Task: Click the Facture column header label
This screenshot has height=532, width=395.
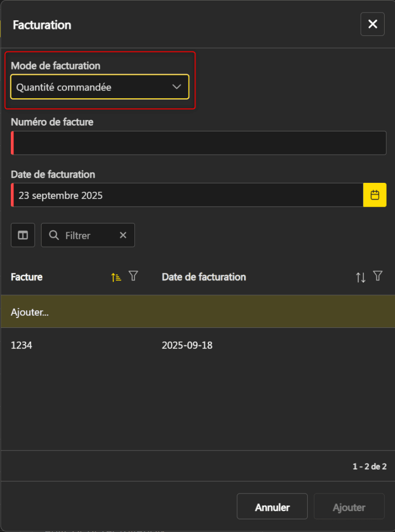Action: click(27, 277)
